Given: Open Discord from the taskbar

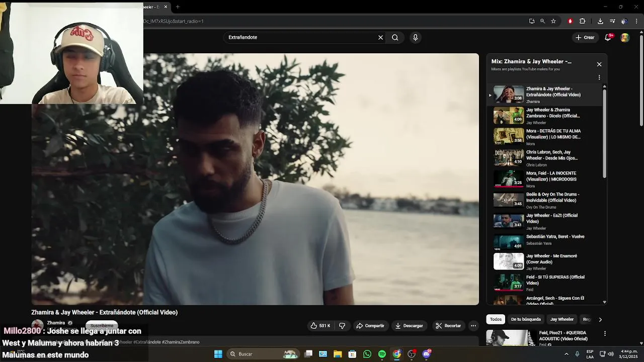Looking at the screenshot, I should (427, 354).
